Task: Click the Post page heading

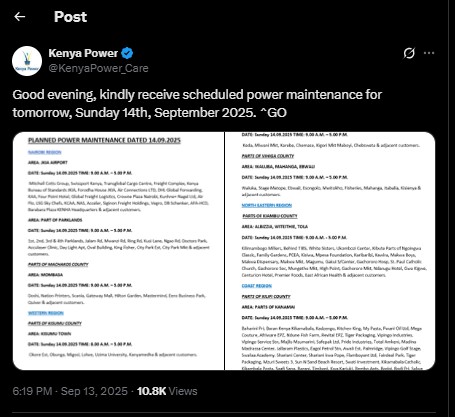Action: tap(70, 17)
